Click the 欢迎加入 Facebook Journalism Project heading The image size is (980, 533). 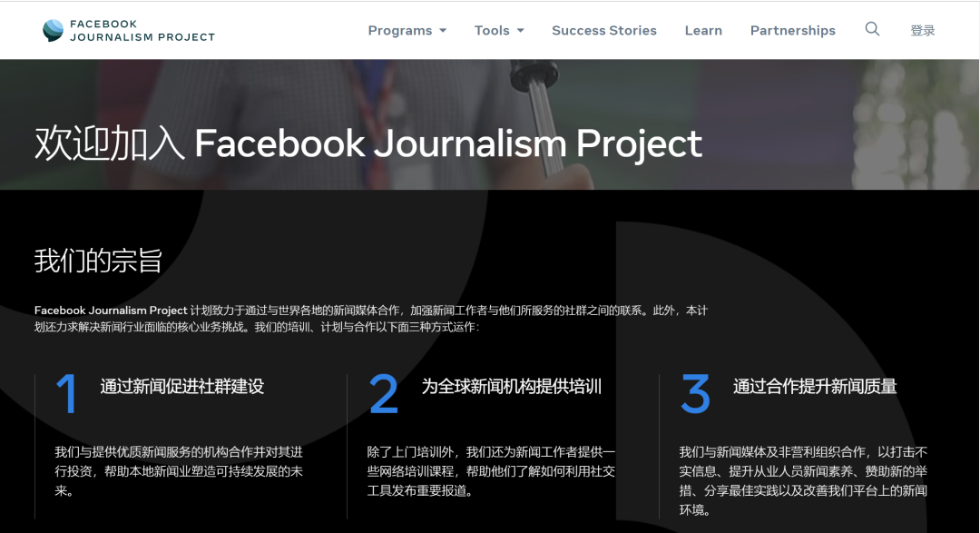coord(368,143)
